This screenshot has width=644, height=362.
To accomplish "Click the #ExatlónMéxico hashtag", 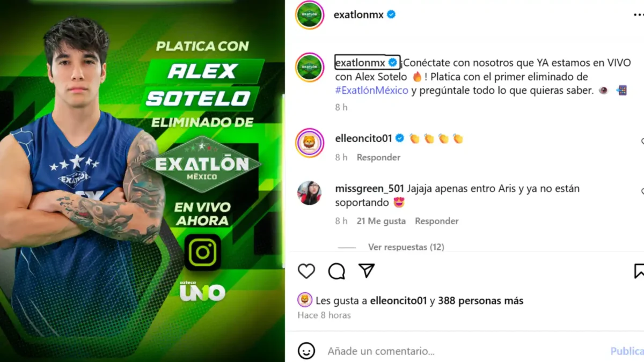I will 371,91.
